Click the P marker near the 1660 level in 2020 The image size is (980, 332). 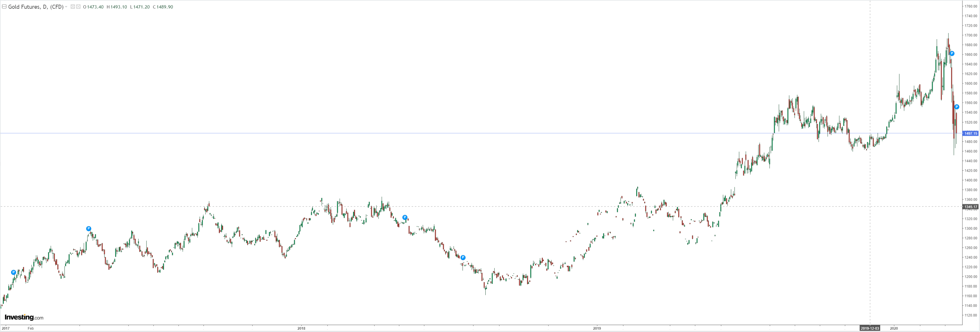click(952, 54)
